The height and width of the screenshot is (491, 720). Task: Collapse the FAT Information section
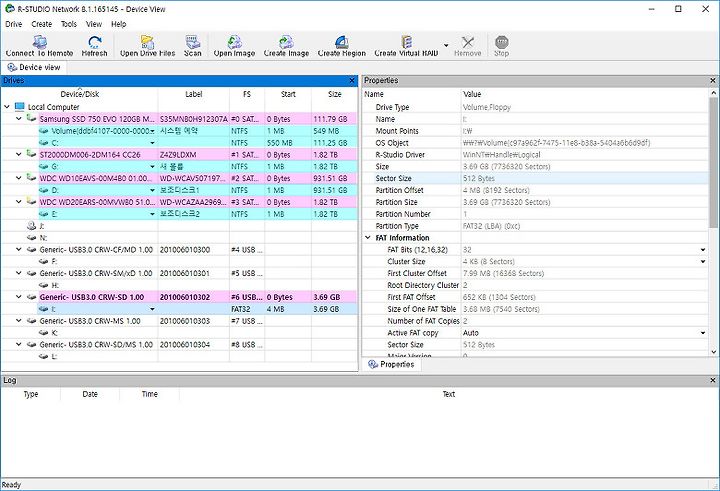point(368,237)
